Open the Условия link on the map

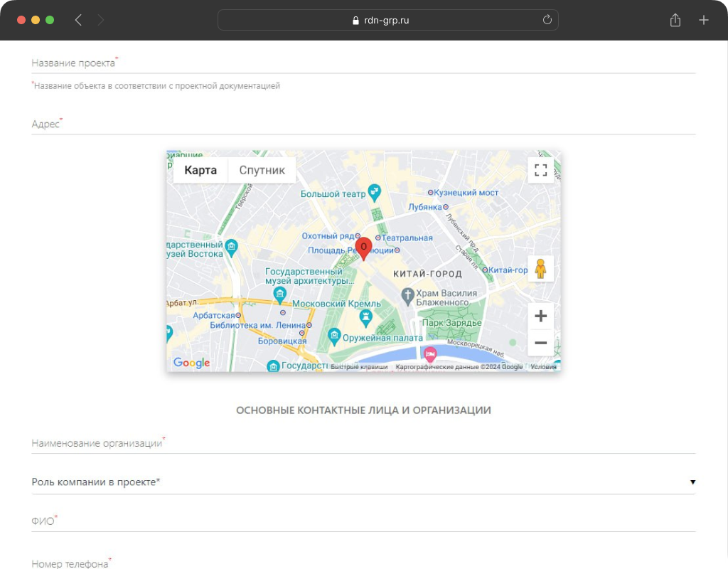coord(543,367)
